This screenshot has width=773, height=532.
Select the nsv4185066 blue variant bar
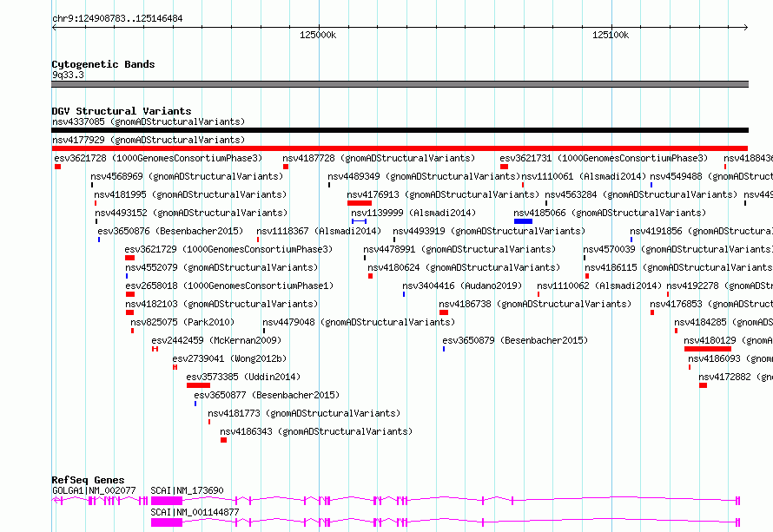523,221
